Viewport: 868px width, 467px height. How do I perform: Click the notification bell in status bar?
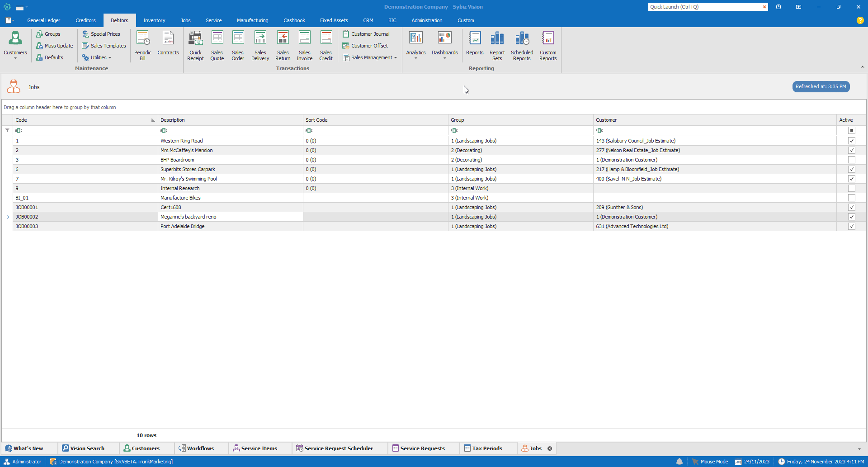tap(679, 462)
